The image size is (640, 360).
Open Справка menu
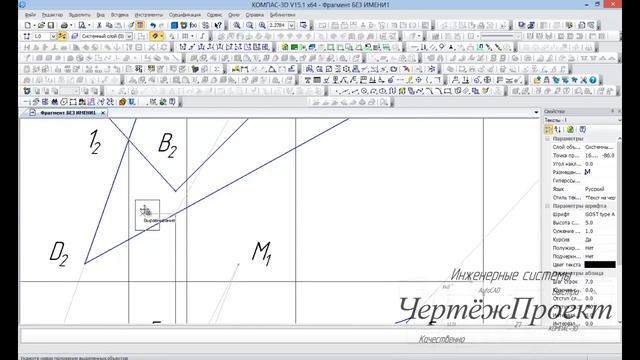click(x=254, y=15)
